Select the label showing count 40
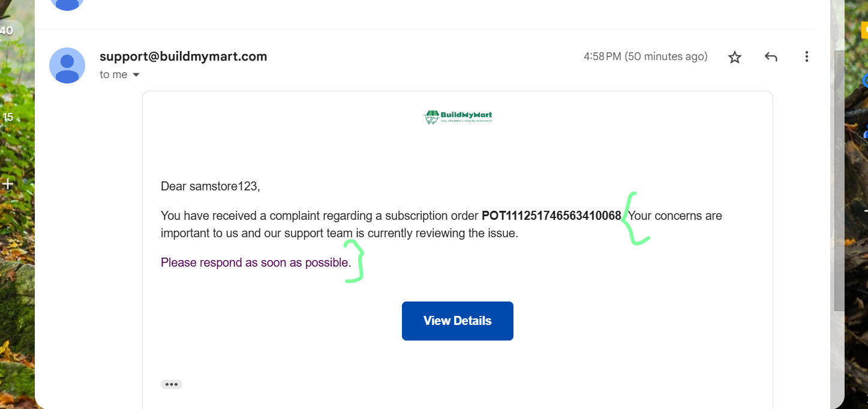 click(x=8, y=31)
